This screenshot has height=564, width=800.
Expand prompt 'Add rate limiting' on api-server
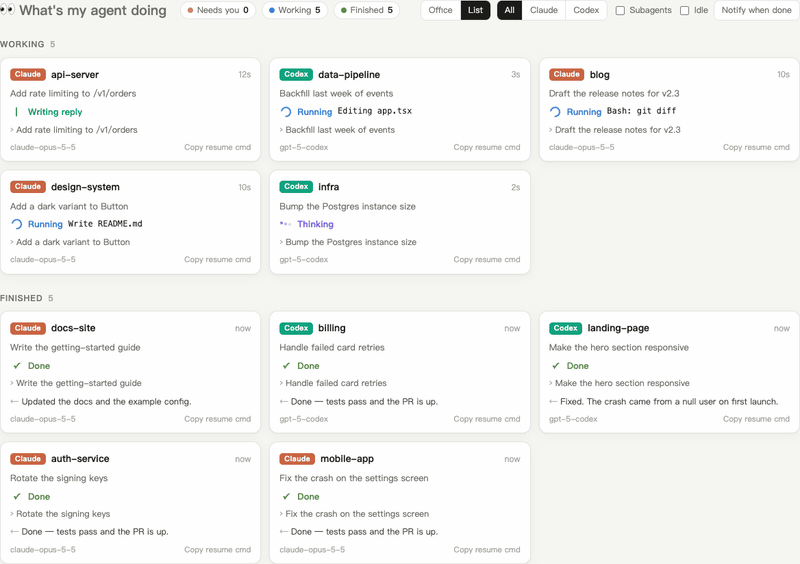click(74, 130)
